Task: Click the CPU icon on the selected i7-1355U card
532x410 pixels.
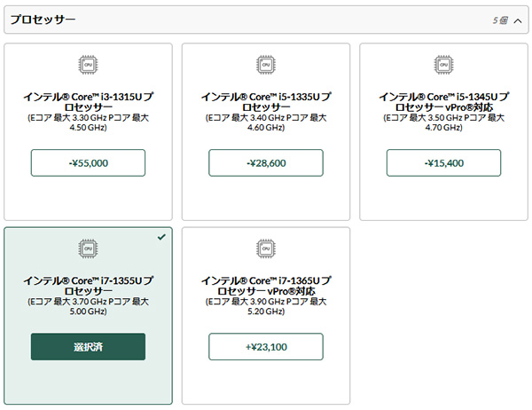Action: 88,248
